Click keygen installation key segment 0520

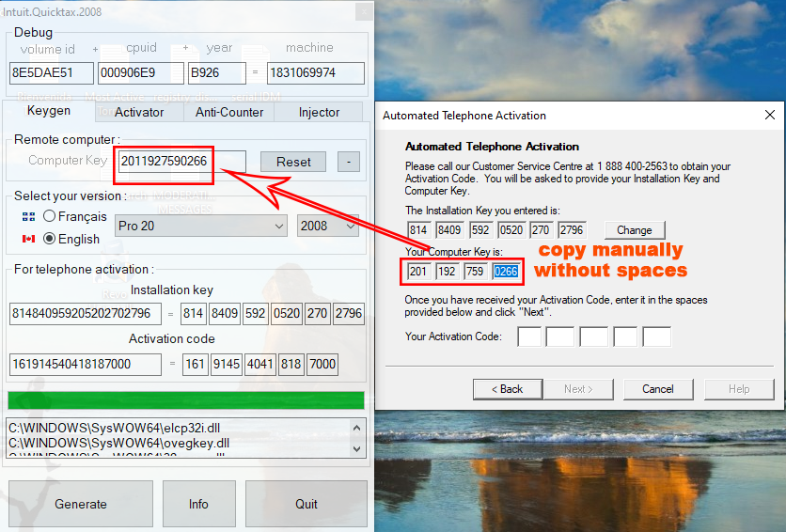tap(286, 314)
